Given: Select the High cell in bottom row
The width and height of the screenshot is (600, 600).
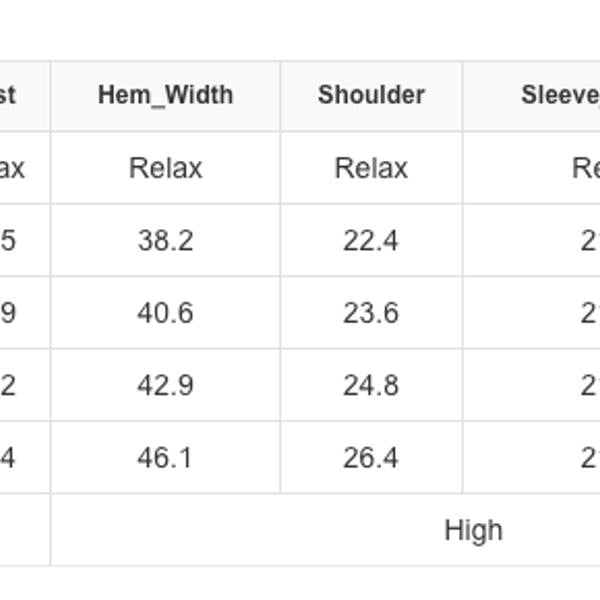Looking at the screenshot, I should 472,530.
